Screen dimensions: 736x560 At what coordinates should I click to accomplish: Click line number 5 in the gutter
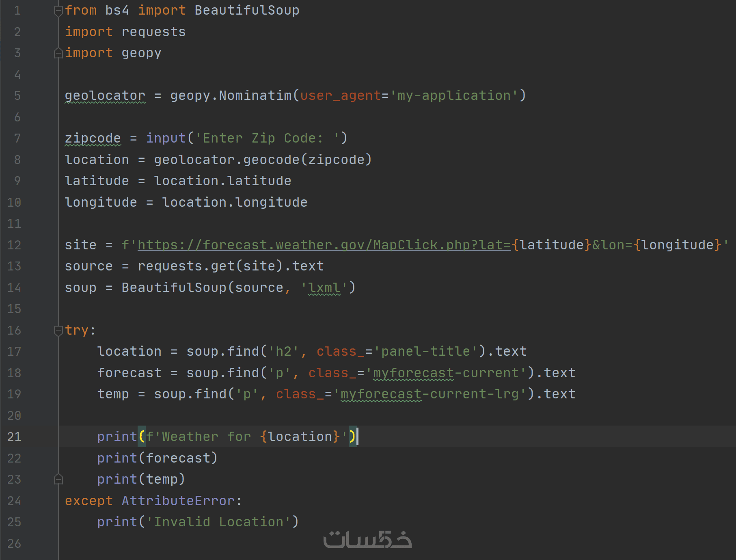[x=17, y=95]
